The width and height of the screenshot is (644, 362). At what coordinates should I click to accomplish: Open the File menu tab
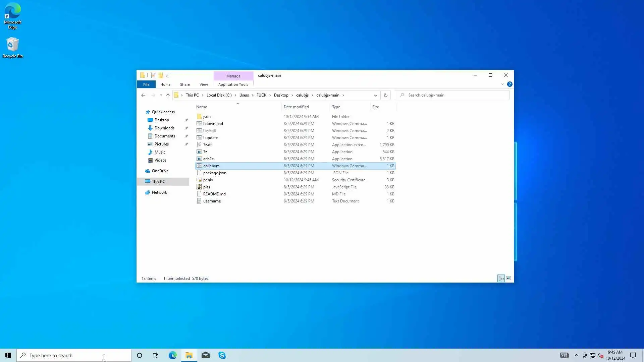146,84
